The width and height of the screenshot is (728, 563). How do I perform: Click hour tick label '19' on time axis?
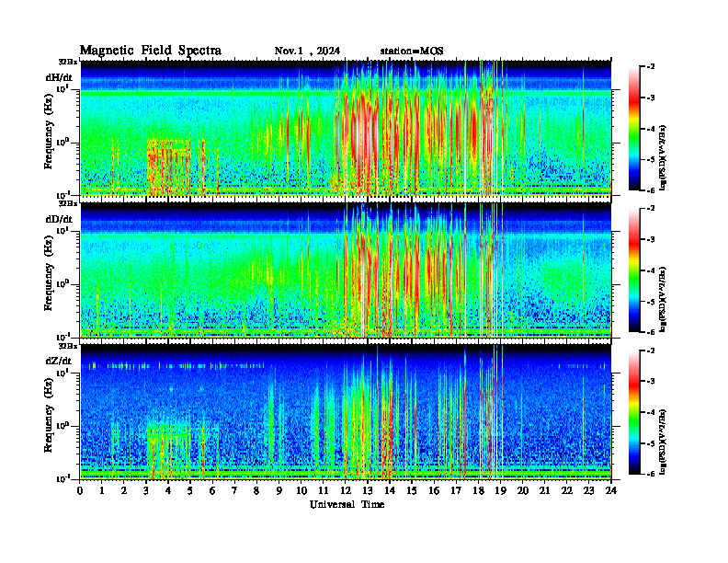(x=500, y=490)
